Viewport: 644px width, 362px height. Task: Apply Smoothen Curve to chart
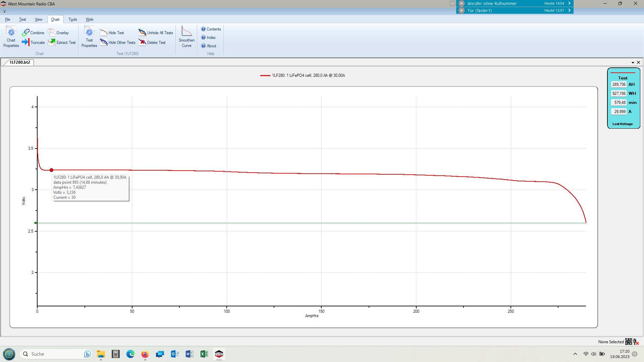pyautogui.click(x=186, y=37)
